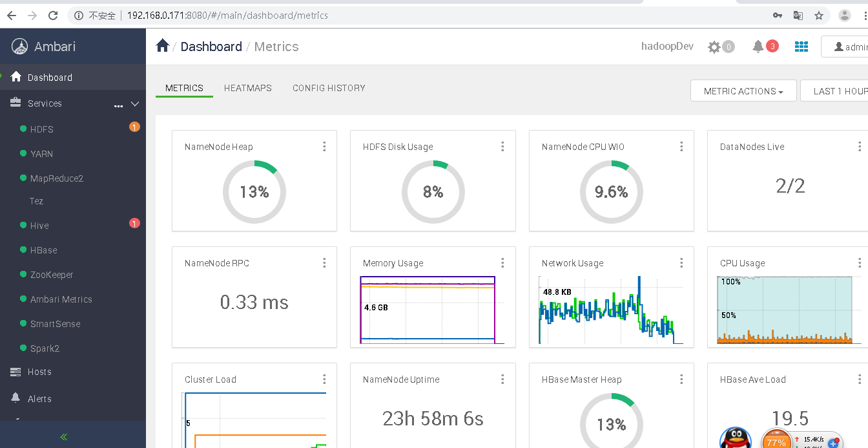
Task: Click the NameNode Heap 13% gauge
Action: click(254, 192)
